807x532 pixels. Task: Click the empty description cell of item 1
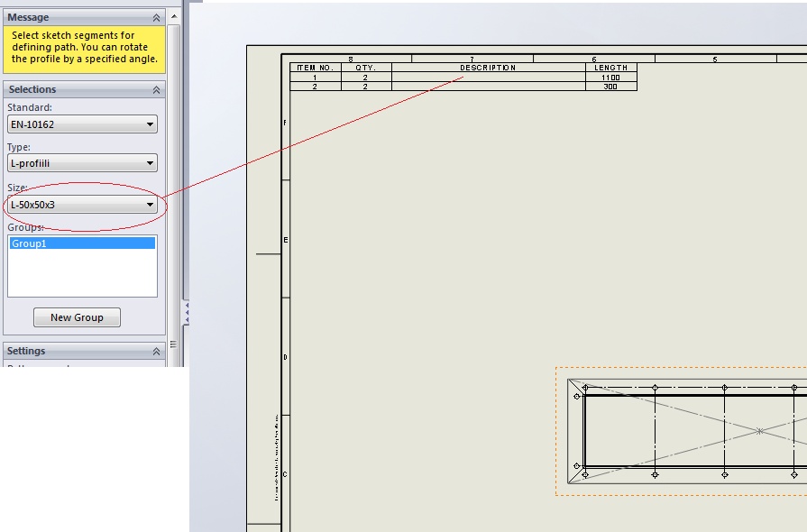pos(488,78)
